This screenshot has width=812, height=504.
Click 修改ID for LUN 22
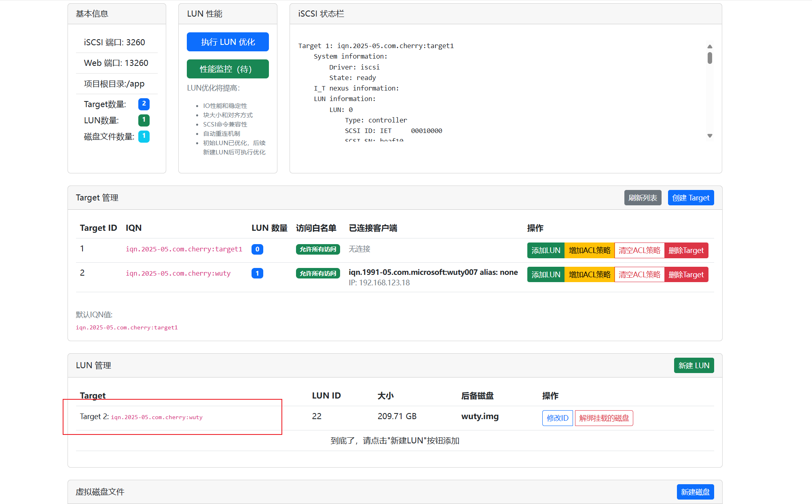click(x=557, y=418)
